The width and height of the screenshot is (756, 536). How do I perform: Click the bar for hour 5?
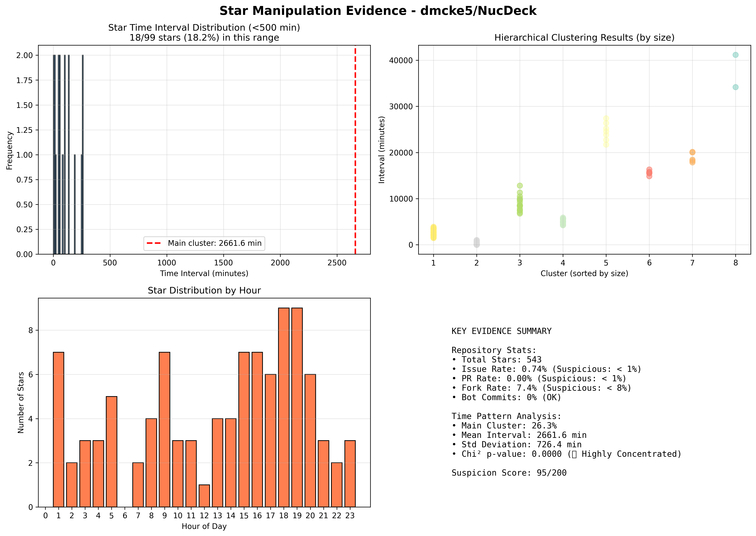(x=111, y=451)
